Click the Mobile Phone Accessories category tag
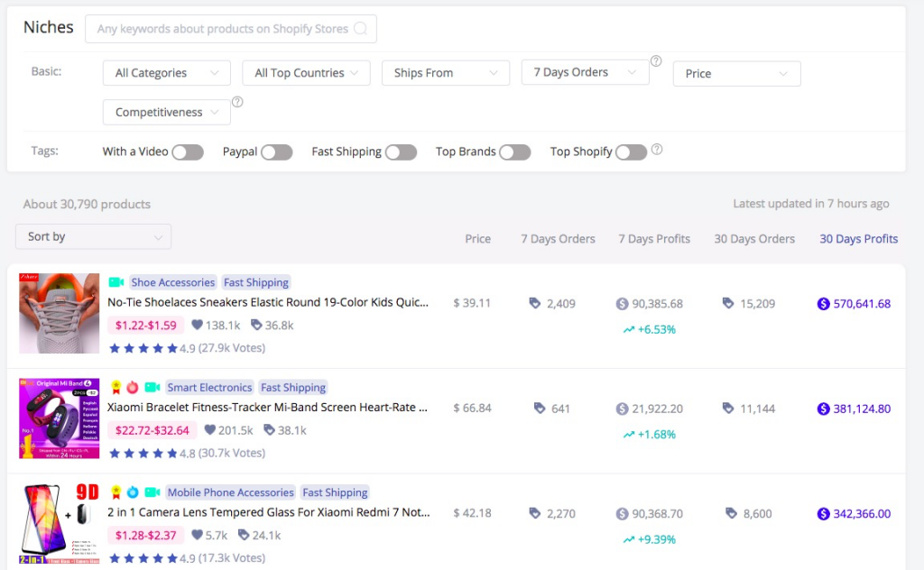This screenshot has width=924, height=570. point(230,492)
